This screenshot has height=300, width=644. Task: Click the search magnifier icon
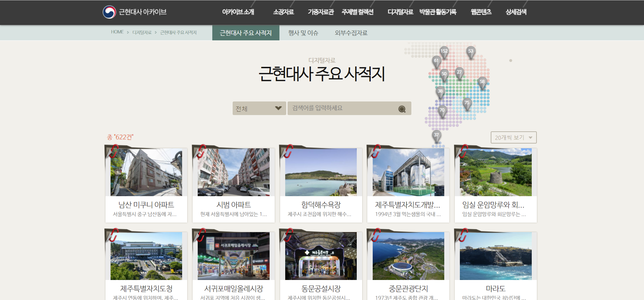[x=402, y=109]
